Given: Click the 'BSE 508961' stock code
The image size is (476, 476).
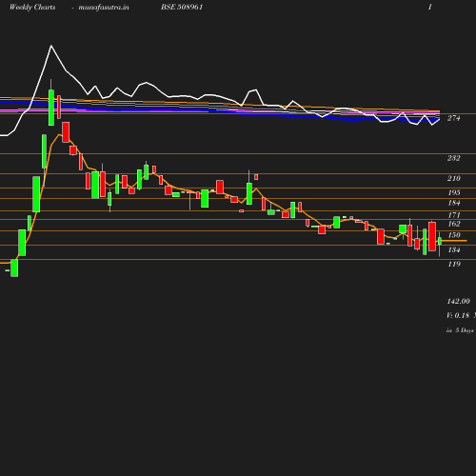Looking at the screenshot, I should pyautogui.click(x=182, y=7).
